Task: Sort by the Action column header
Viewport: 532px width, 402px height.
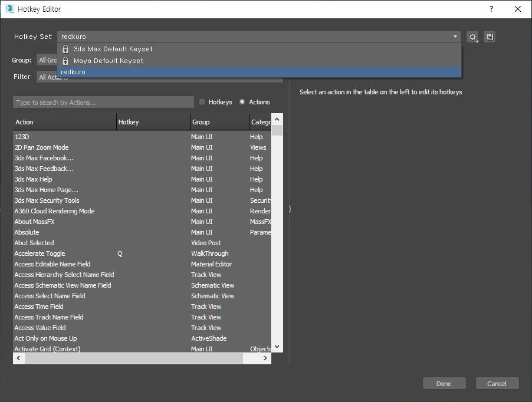Action: (x=64, y=122)
